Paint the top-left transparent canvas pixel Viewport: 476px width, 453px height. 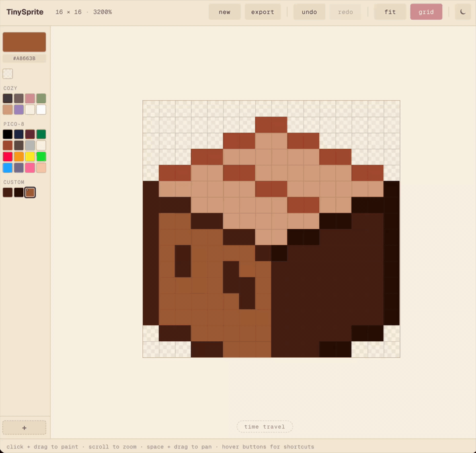[x=151, y=108]
